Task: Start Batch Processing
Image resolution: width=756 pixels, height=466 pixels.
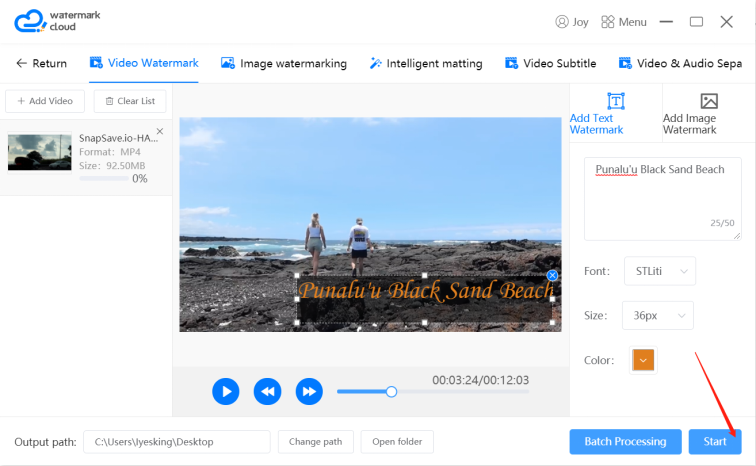Action: [x=625, y=441]
